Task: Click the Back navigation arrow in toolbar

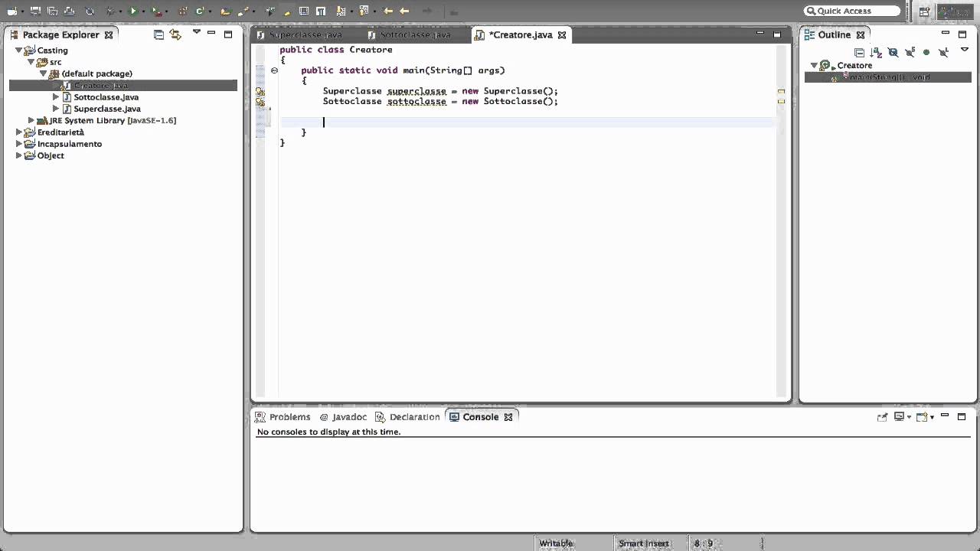Action: 404,11
